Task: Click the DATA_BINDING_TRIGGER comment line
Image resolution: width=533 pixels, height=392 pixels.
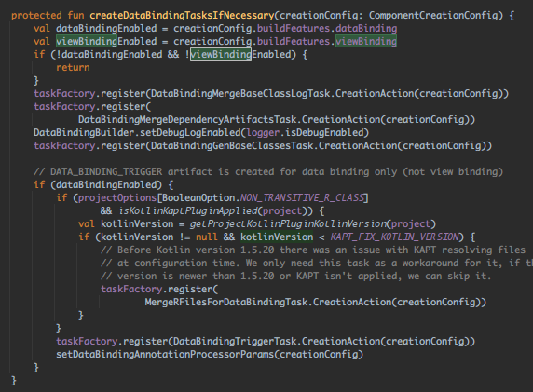Action: point(268,172)
